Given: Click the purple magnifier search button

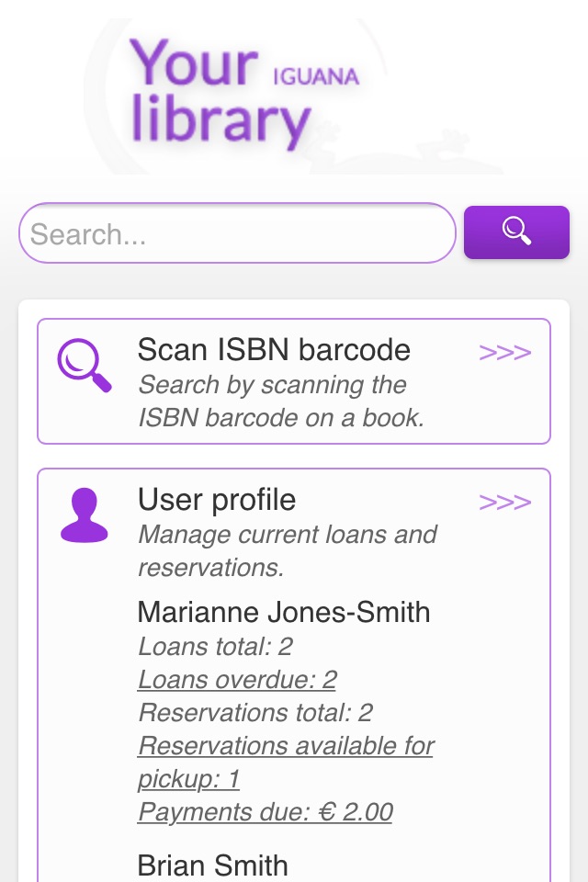Looking at the screenshot, I should [x=516, y=232].
